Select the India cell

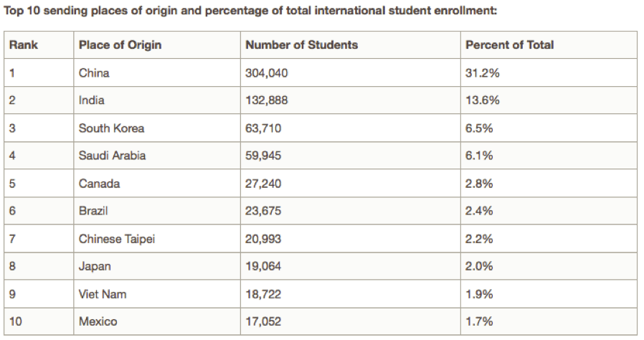pos(91,100)
